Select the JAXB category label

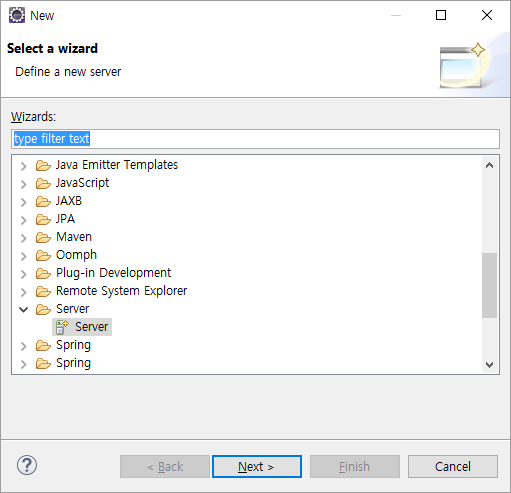tap(69, 201)
